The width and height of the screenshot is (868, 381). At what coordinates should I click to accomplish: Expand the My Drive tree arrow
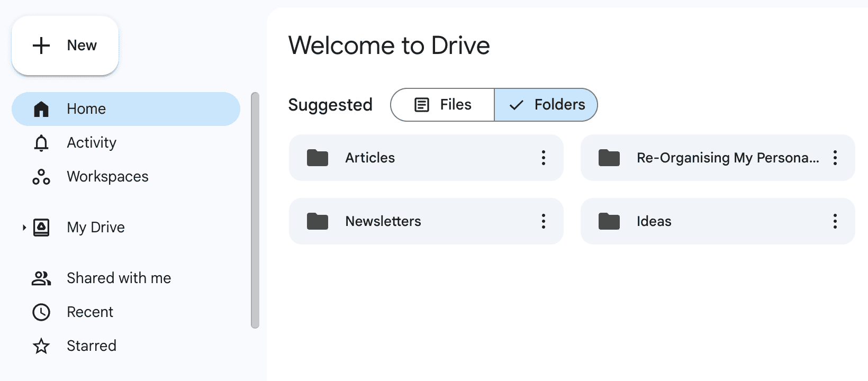click(x=24, y=228)
